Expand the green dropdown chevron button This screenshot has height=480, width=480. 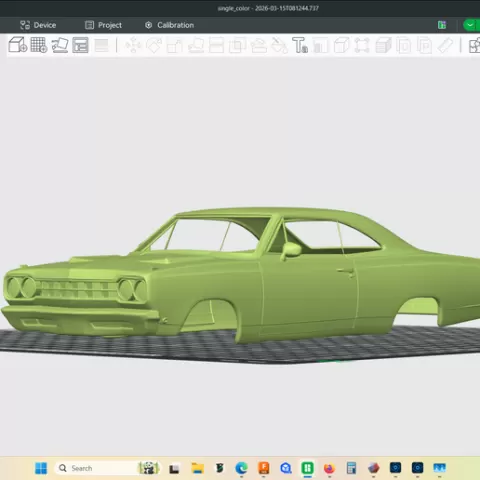pos(471,25)
